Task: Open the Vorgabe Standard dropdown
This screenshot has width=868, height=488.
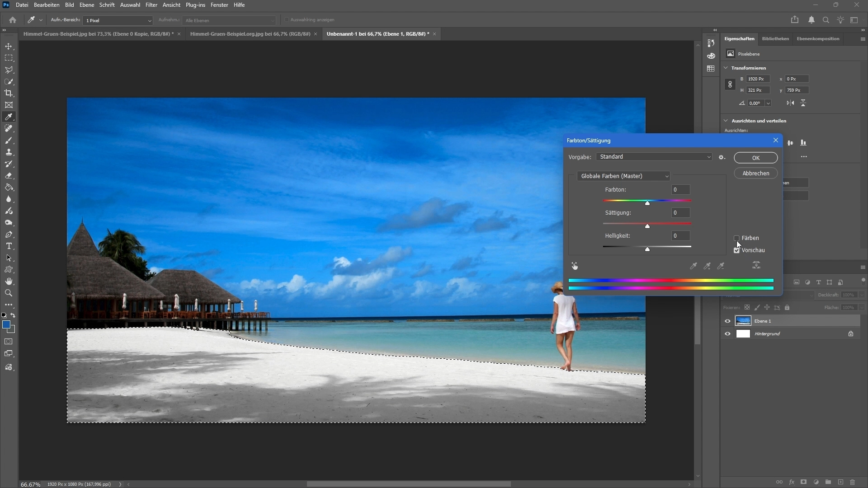Action: click(654, 157)
